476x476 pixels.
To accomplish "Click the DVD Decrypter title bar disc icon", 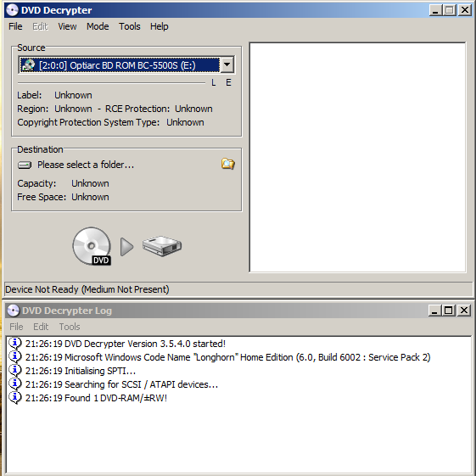I will pos(12,10).
